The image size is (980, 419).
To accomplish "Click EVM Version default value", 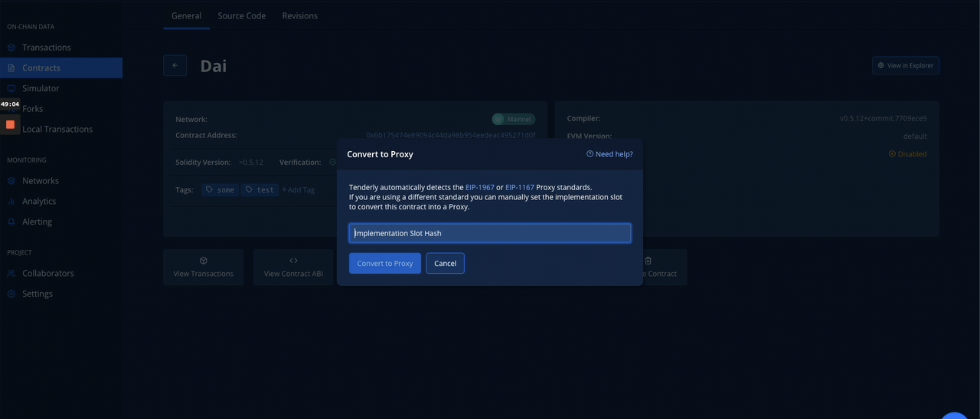I will 915,136.
